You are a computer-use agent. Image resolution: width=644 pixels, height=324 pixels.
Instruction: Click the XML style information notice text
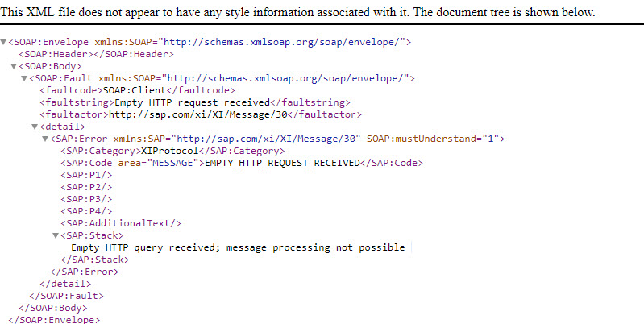coord(297,12)
